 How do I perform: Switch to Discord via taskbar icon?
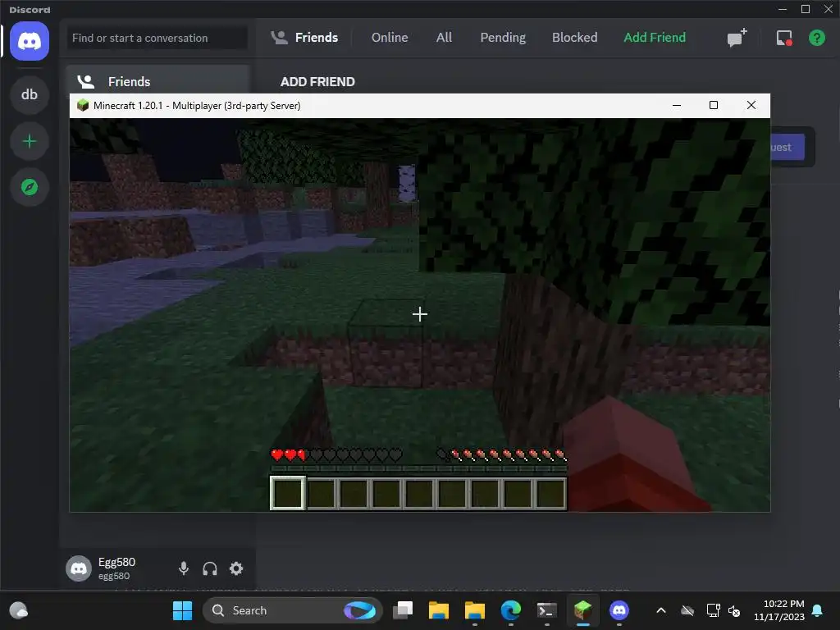[x=619, y=610]
